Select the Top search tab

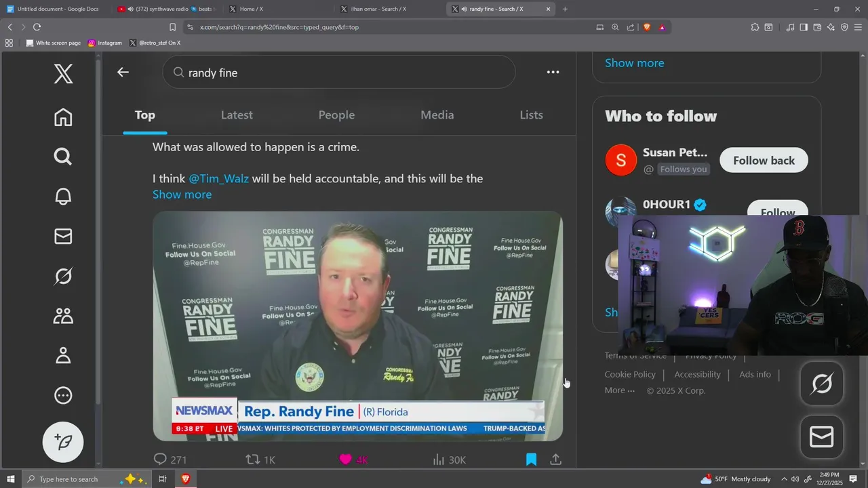[144, 115]
